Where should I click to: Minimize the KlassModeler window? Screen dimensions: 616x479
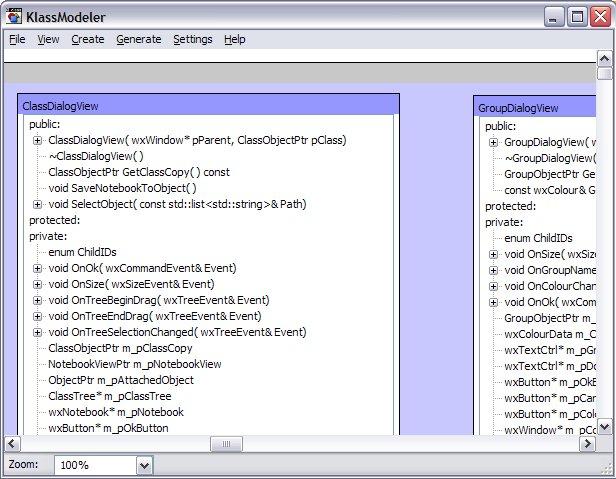pyautogui.click(x=554, y=17)
